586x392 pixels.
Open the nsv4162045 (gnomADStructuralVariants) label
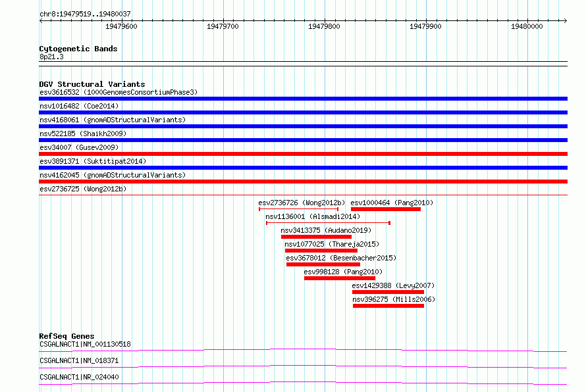pos(113,175)
